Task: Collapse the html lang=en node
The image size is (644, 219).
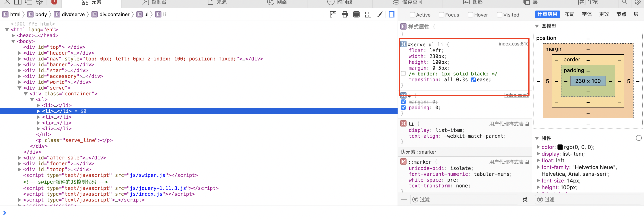Action: coord(7,30)
